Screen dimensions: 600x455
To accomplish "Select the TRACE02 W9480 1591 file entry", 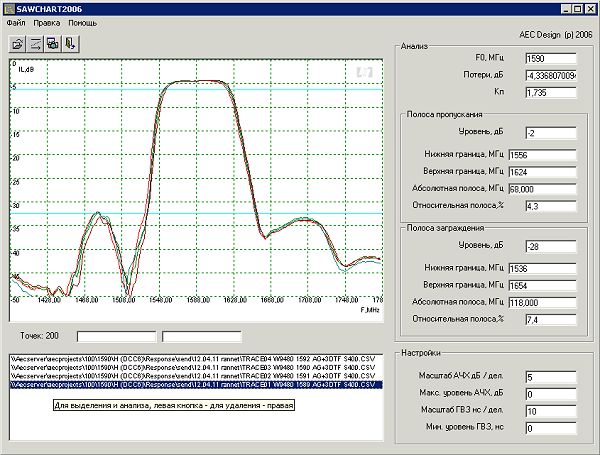I will (x=190, y=376).
